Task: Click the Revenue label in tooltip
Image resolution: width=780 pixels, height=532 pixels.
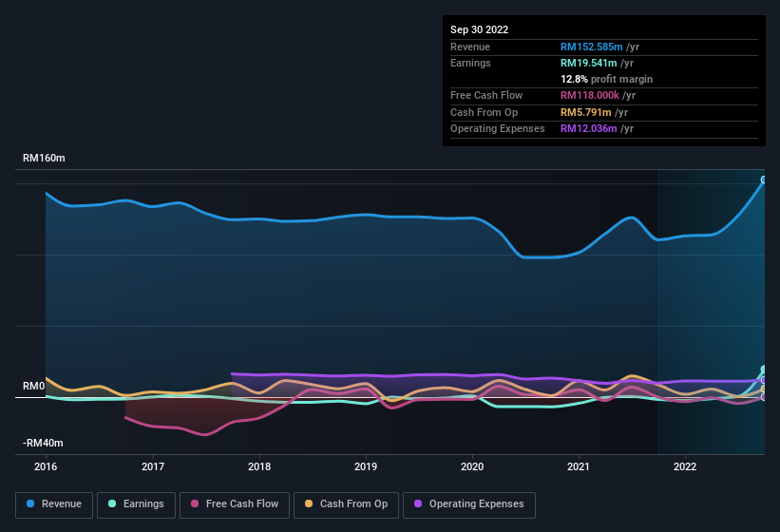Action: click(x=470, y=47)
